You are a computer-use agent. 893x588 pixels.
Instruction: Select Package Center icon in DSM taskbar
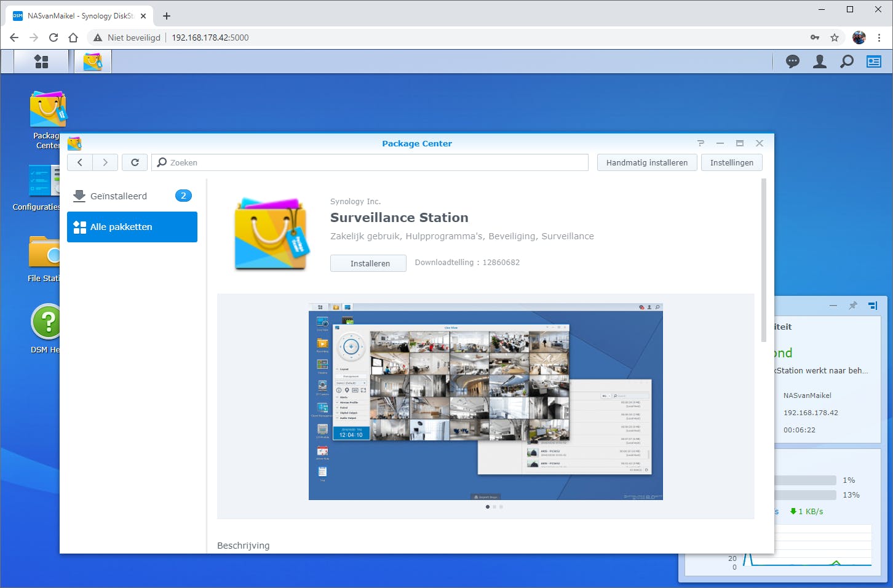(93, 62)
